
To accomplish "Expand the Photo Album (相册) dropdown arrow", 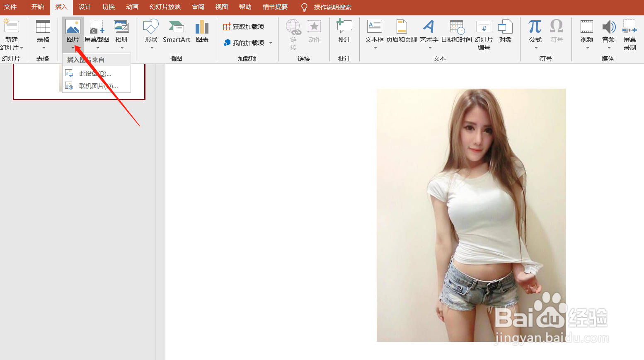I will tap(122, 48).
